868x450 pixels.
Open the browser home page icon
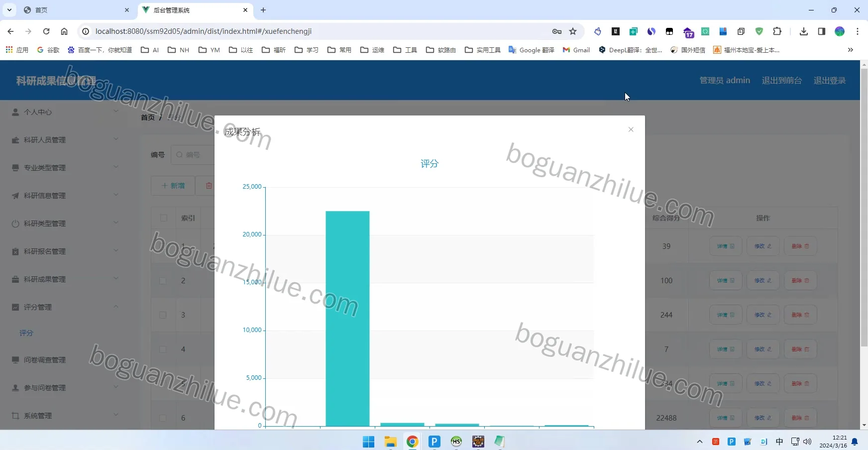(x=64, y=31)
